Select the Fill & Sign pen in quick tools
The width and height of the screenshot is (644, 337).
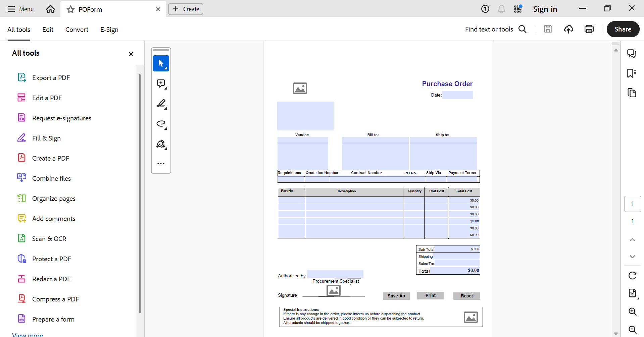(x=161, y=144)
